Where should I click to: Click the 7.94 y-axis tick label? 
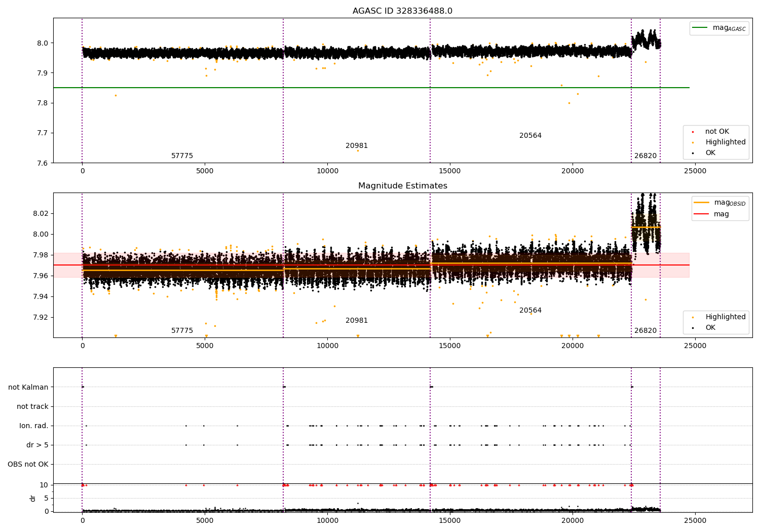click(42, 296)
